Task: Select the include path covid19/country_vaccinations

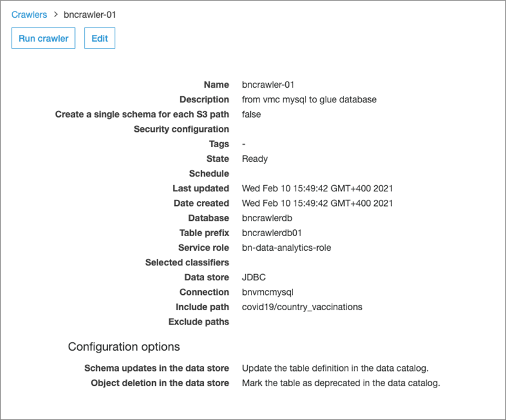Action: (x=301, y=307)
